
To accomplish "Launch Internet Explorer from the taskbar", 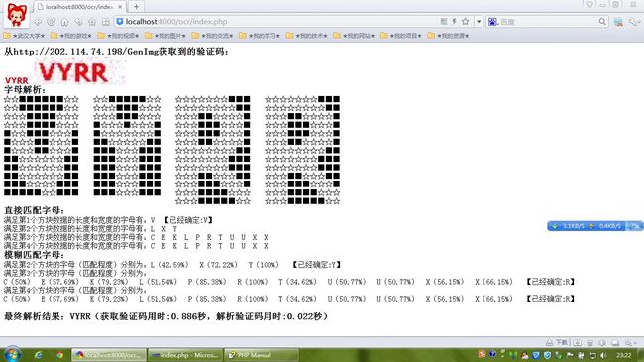I will click(39, 355).
